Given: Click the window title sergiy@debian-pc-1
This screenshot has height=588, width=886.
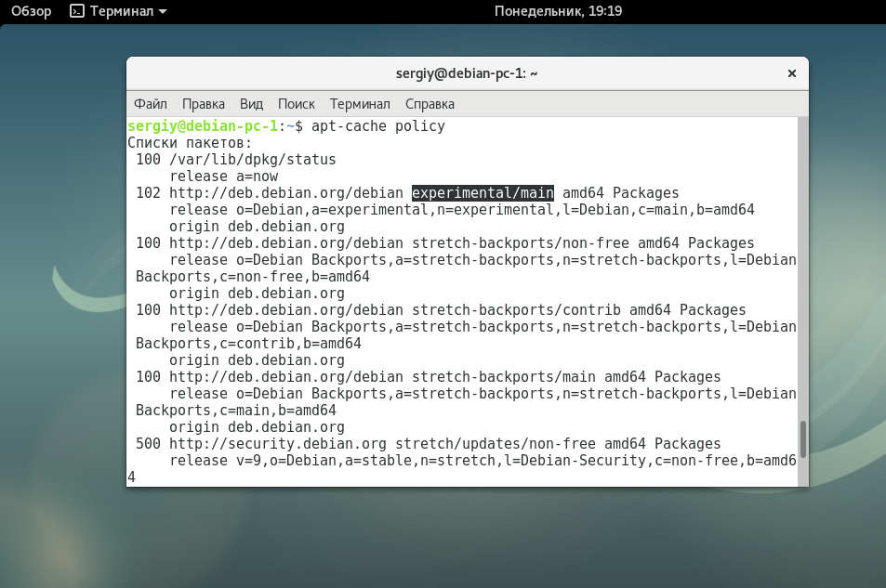Looking at the screenshot, I should point(467,73).
